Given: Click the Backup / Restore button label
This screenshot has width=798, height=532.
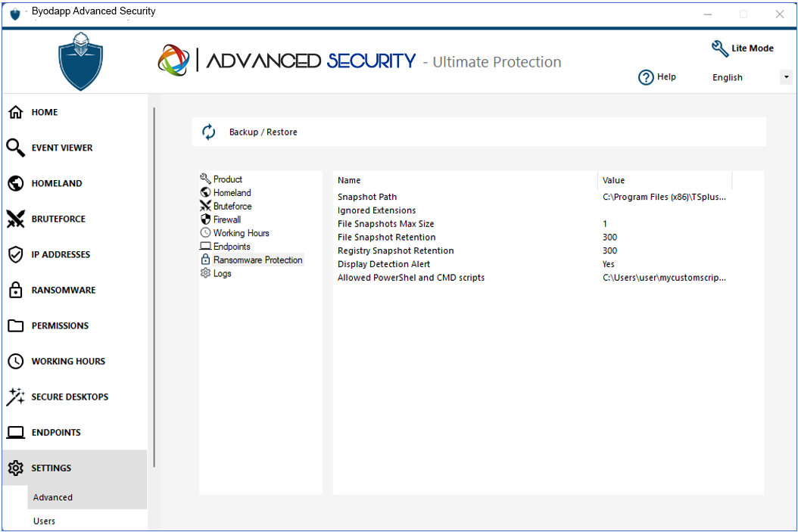Looking at the screenshot, I should pyautogui.click(x=263, y=132).
